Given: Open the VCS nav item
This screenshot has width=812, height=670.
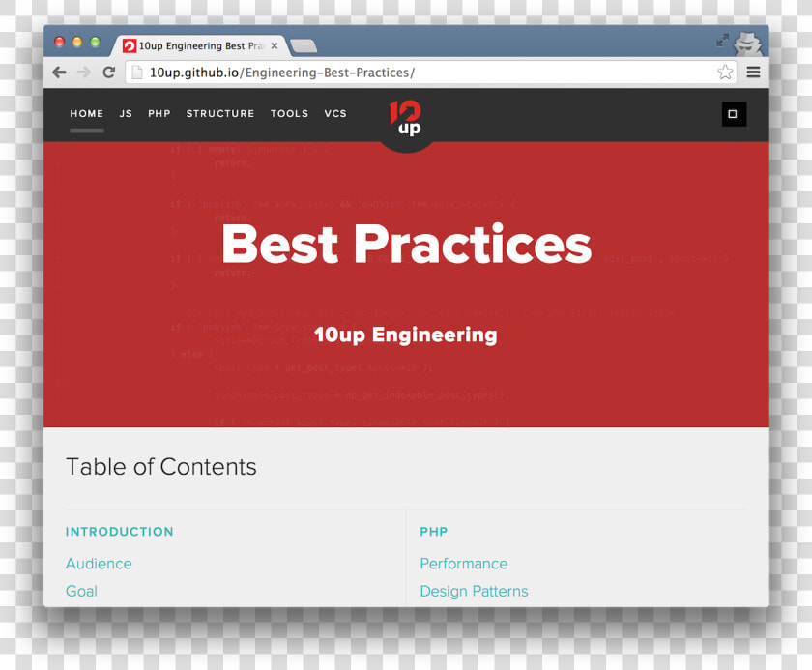Looking at the screenshot, I should coord(335,113).
